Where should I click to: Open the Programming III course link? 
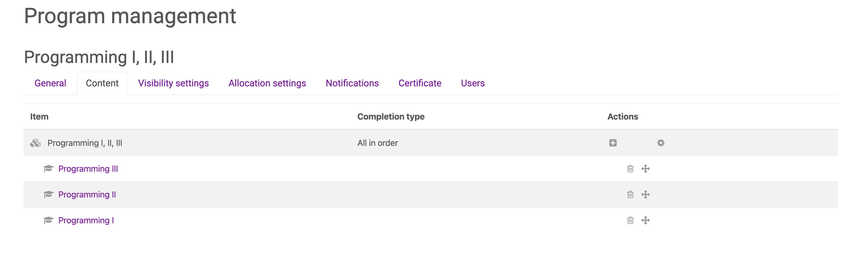click(88, 169)
